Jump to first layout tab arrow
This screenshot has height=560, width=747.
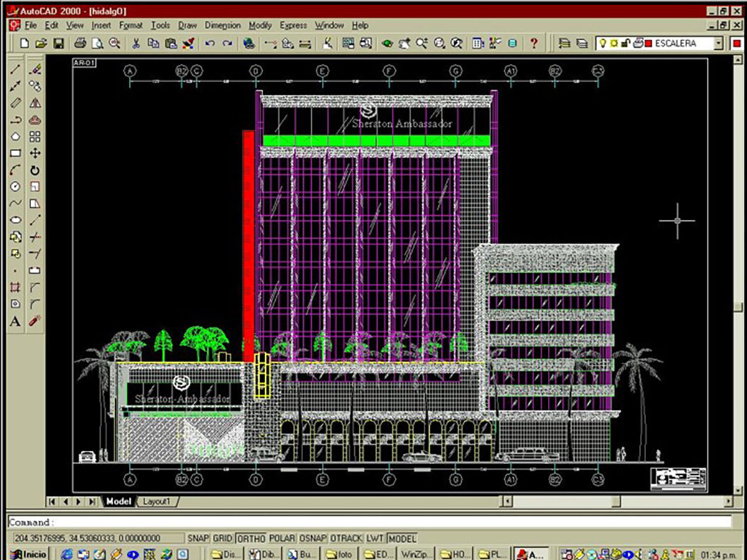click(x=53, y=502)
